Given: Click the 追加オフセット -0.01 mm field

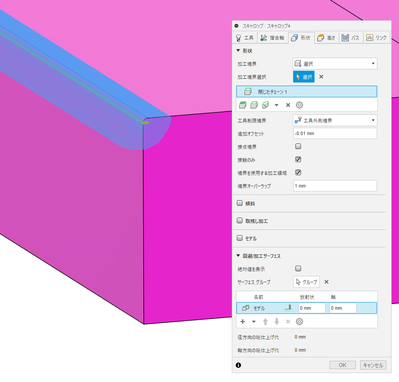Looking at the screenshot, I should click(335, 133).
